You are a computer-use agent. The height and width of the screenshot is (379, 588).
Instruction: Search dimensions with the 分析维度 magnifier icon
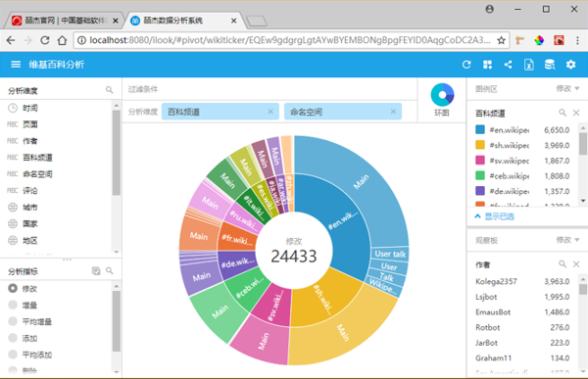(x=109, y=90)
